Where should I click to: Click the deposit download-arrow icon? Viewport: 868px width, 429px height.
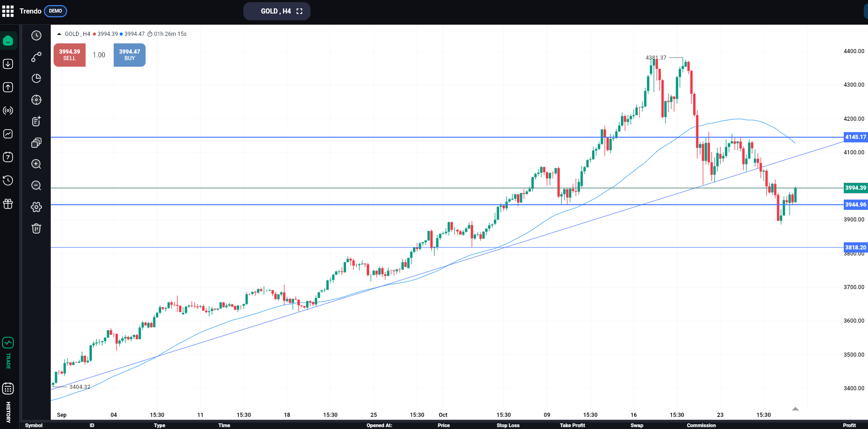coord(8,64)
